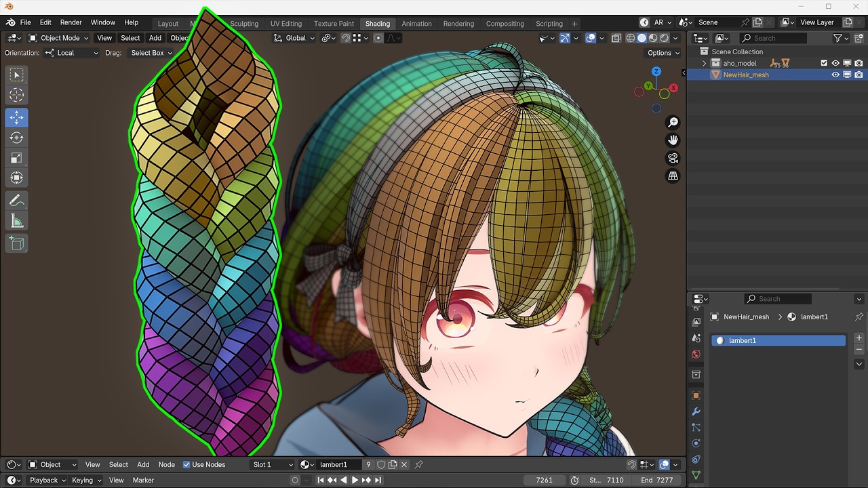
Task: Open the Keying dropdown in timeline
Action: point(87,480)
